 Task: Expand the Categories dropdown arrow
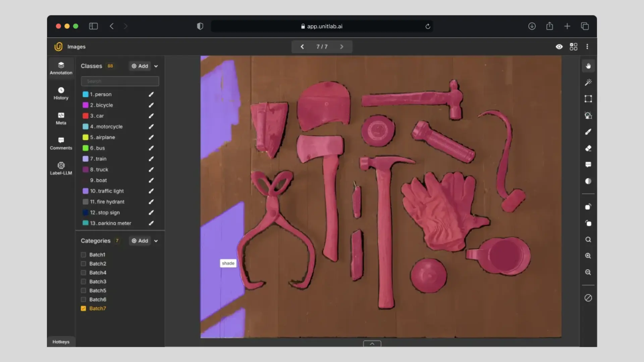click(156, 241)
